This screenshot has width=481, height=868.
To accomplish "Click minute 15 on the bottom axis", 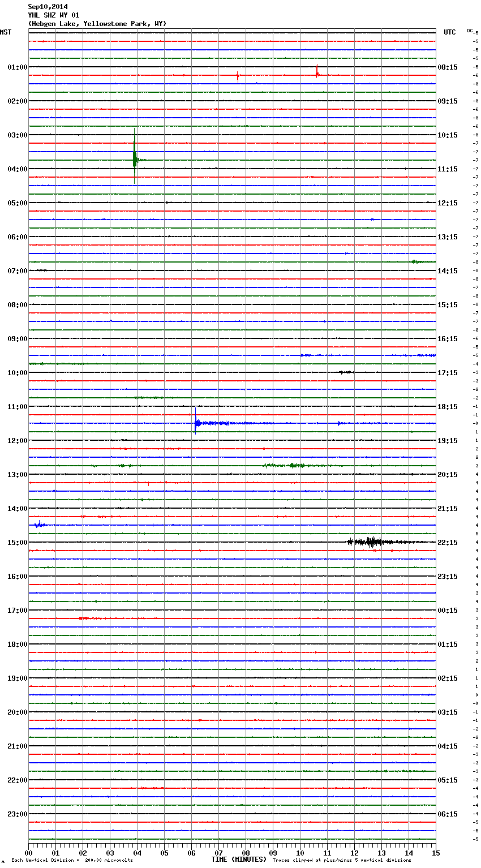I will 436,853.
